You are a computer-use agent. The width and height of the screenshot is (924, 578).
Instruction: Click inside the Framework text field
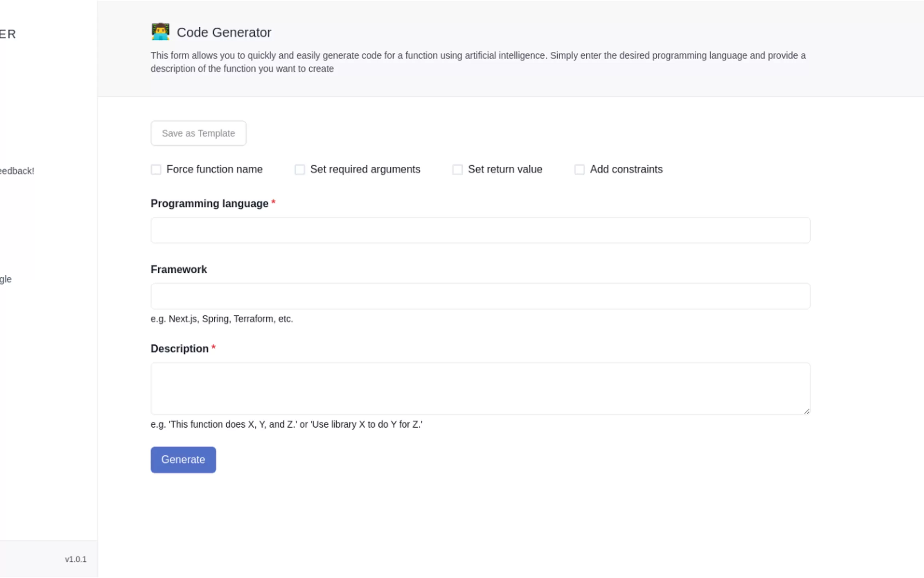click(x=480, y=296)
